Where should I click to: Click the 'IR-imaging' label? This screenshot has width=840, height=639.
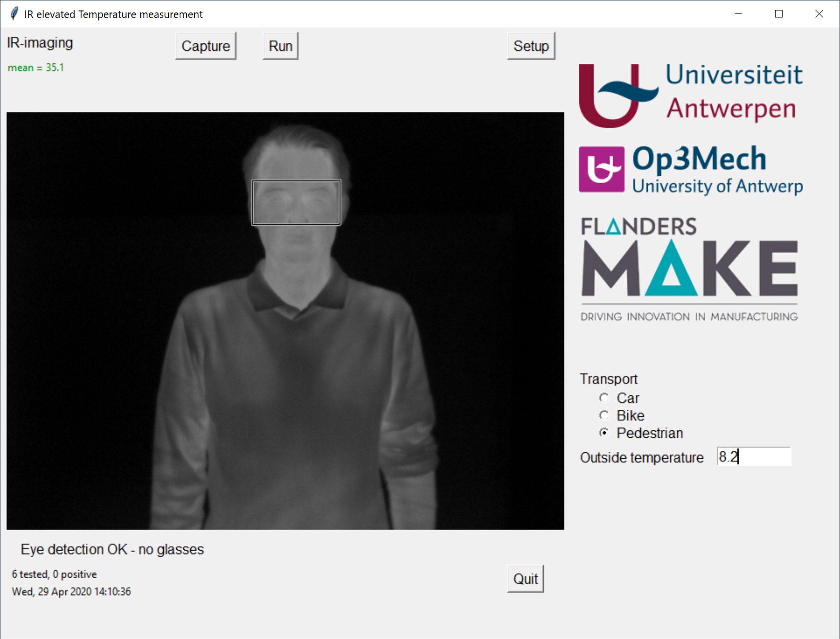pos(40,43)
